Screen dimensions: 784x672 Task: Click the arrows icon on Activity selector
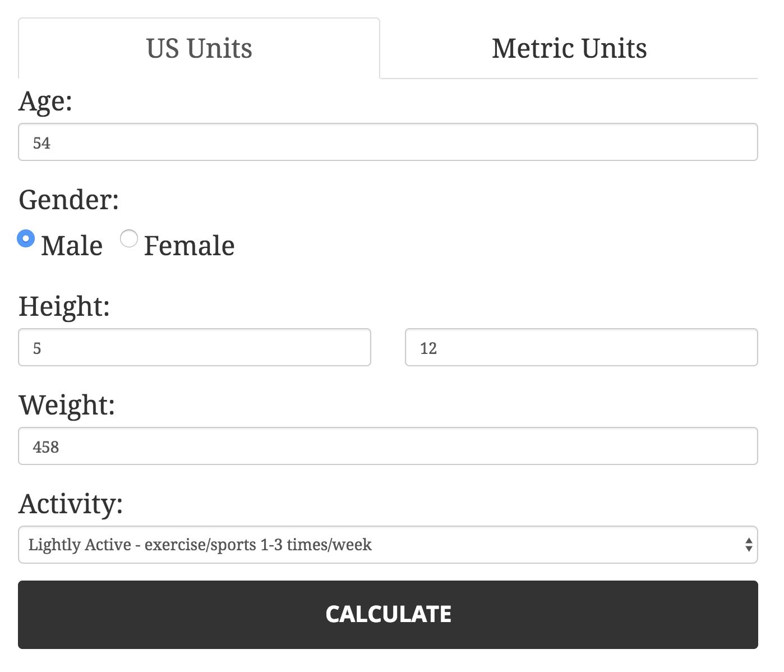coord(748,545)
